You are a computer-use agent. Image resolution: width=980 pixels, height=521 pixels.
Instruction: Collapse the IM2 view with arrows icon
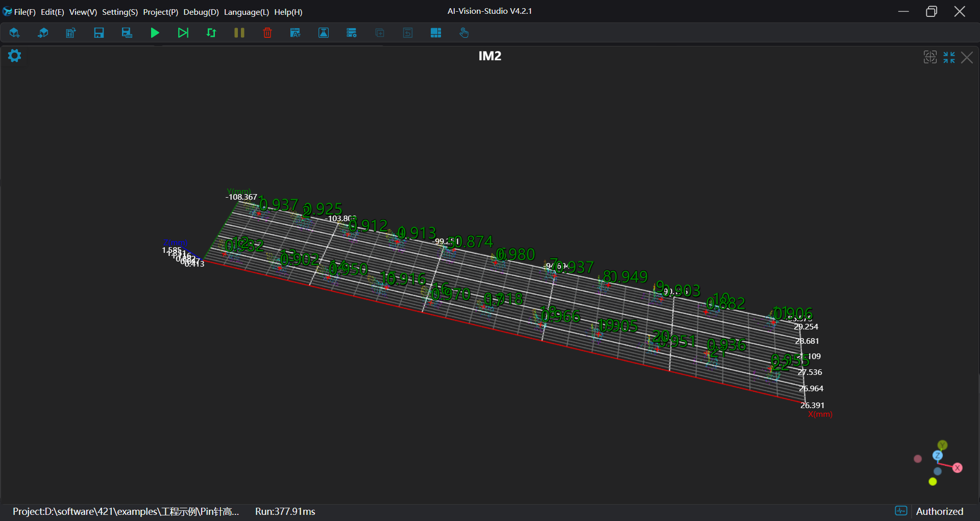[949, 57]
